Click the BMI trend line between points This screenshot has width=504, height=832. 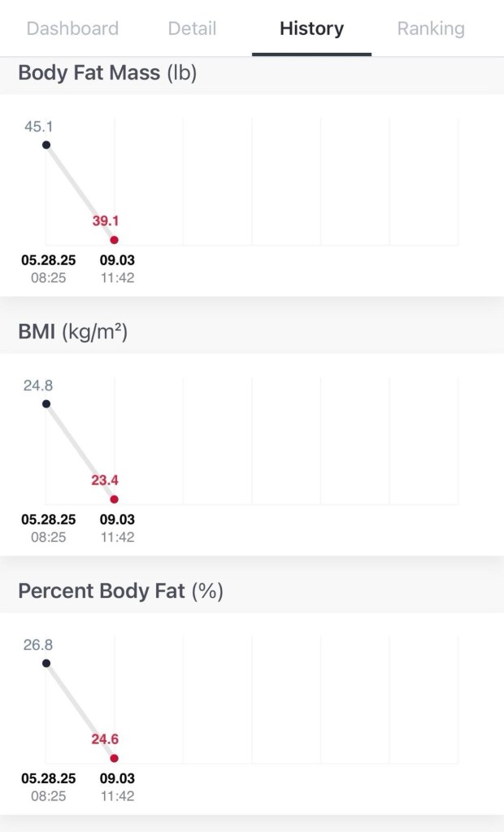click(x=80, y=451)
